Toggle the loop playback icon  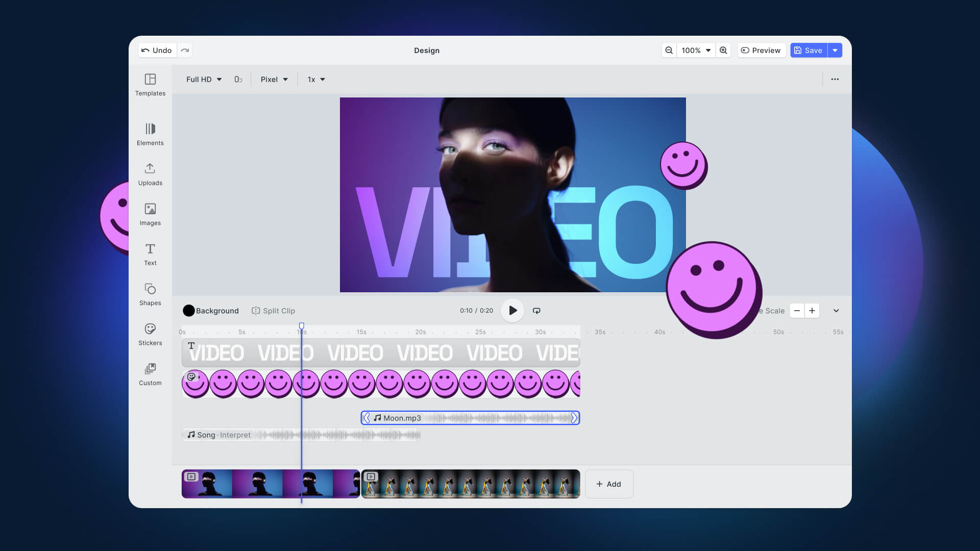[x=536, y=311]
